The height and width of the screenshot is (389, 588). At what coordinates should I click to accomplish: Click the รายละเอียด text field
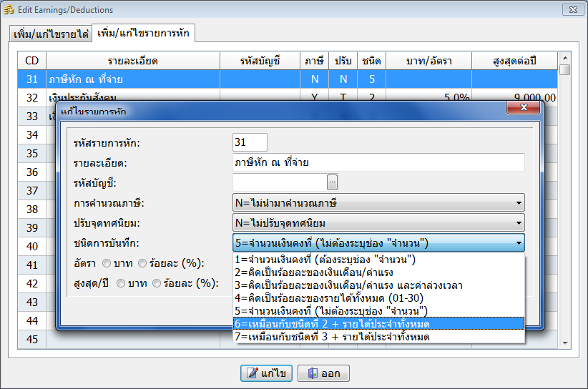[x=378, y=162]
